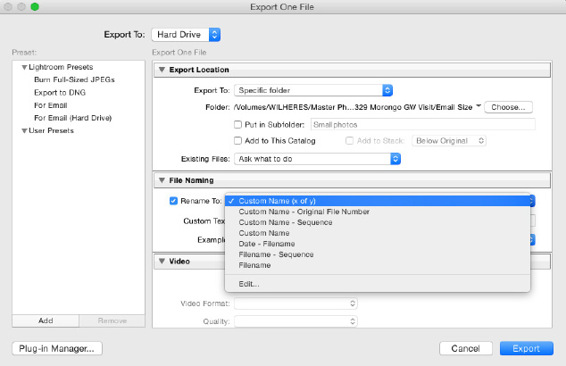This screenshot has width=566, height=366.
Task: Click the Choose... folder button
Action: (x=508, y=107)
